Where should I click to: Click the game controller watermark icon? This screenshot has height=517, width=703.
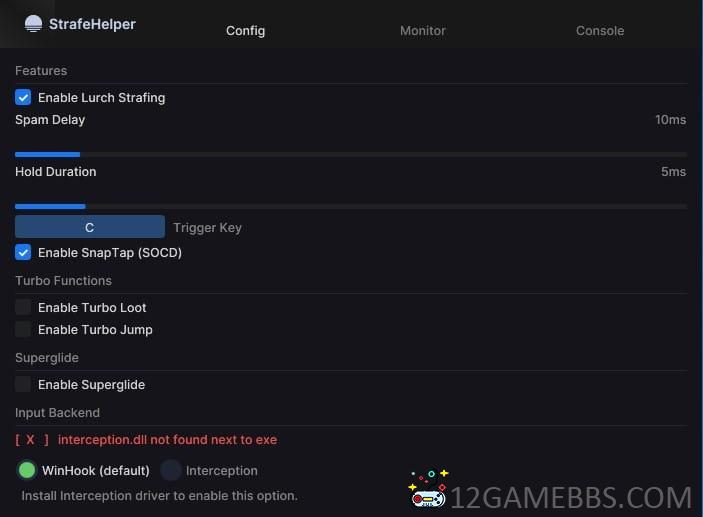pyautogui.click(x=428, y=488)
